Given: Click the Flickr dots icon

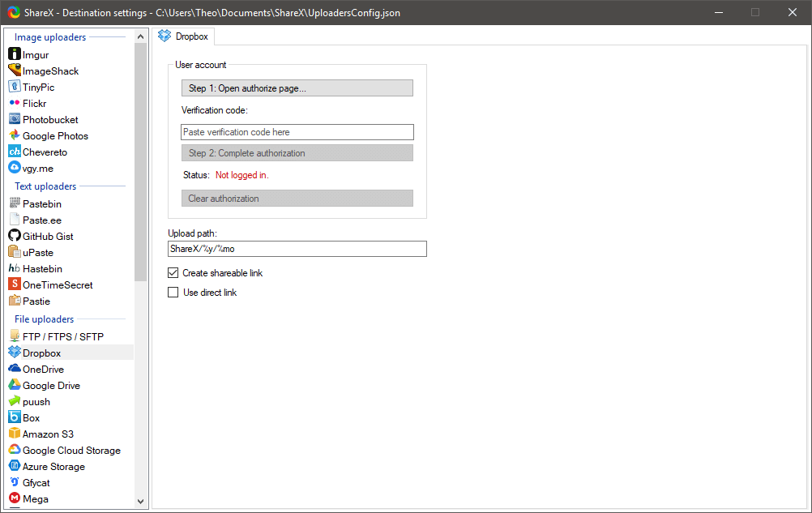Looking at the screenshot, I should coord(15,102).
